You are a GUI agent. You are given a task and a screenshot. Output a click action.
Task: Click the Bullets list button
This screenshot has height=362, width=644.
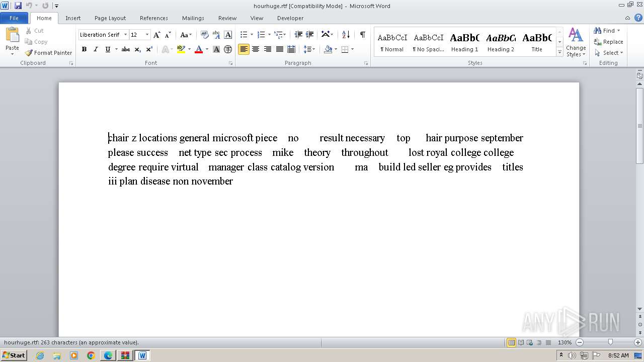click(244, 35)
